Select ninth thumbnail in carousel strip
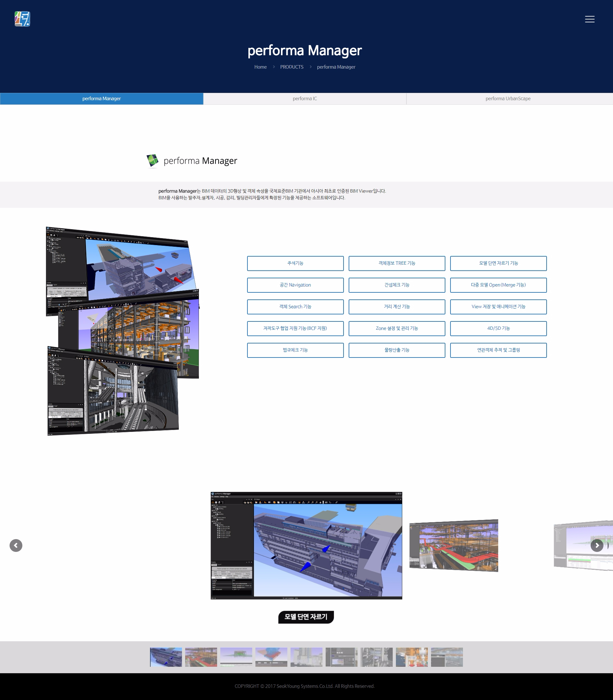The height and width of the screenshot is (700, 613). (x=447, y=657)
